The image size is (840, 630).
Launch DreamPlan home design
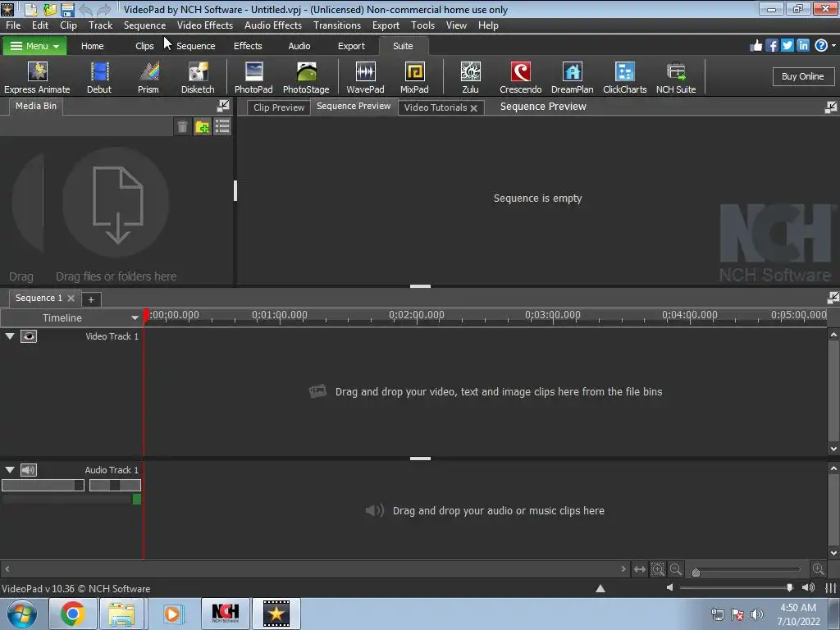(572, 78)
